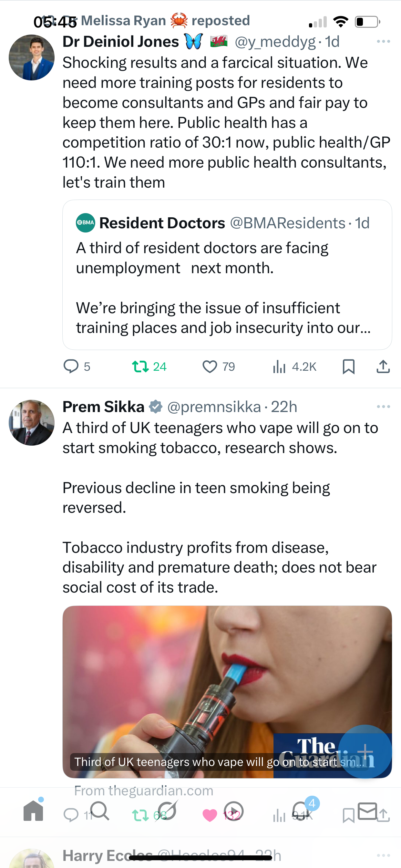Share Dr Deiniol Jones's post
The height and width of the screenshot is (868, 401).
click(x=383, y=366)
